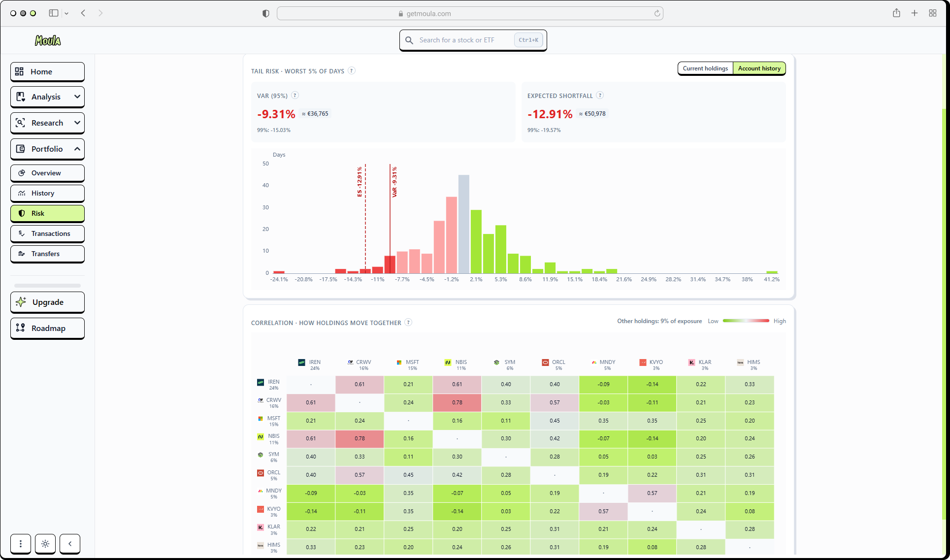Open the Transactions page
Screen dimensions: 950x560
click(47, 233)
